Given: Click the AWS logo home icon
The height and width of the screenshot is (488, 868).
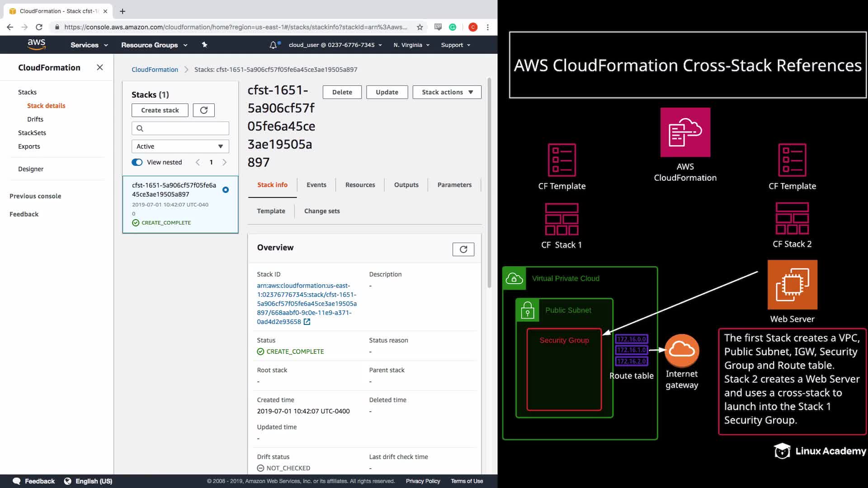Looking at the screenshot, I should (x=36, y=45).
